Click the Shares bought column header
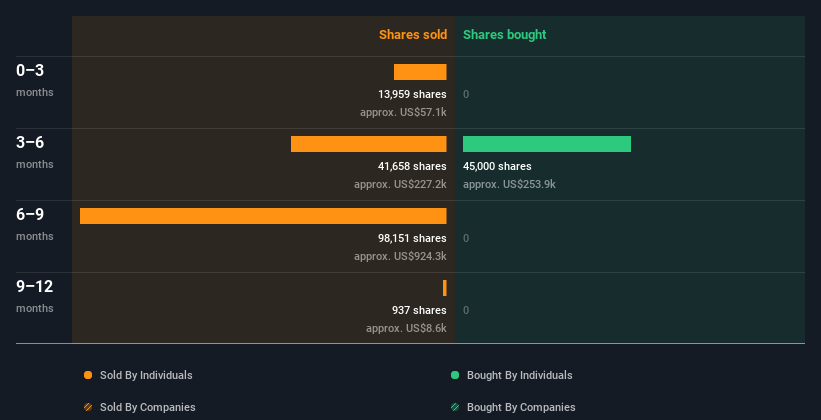 click(x=504, y=35)
